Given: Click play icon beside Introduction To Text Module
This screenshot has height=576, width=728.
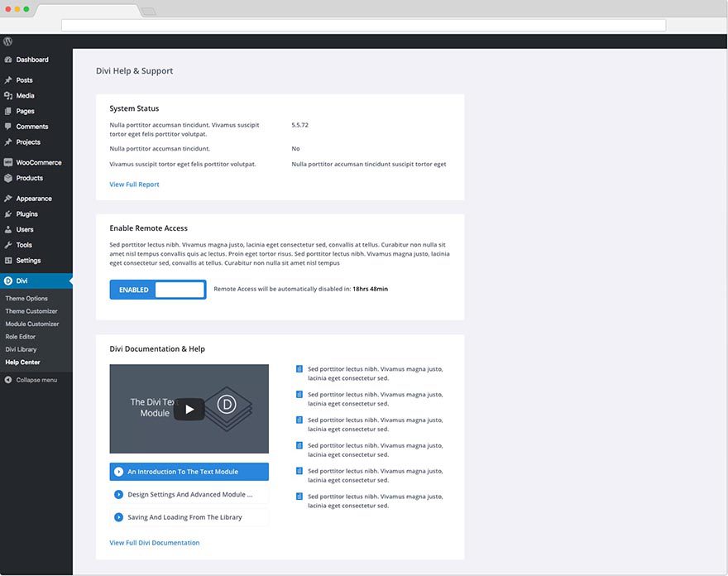Looking at the screenshot, I should click(x=119, y=472).
